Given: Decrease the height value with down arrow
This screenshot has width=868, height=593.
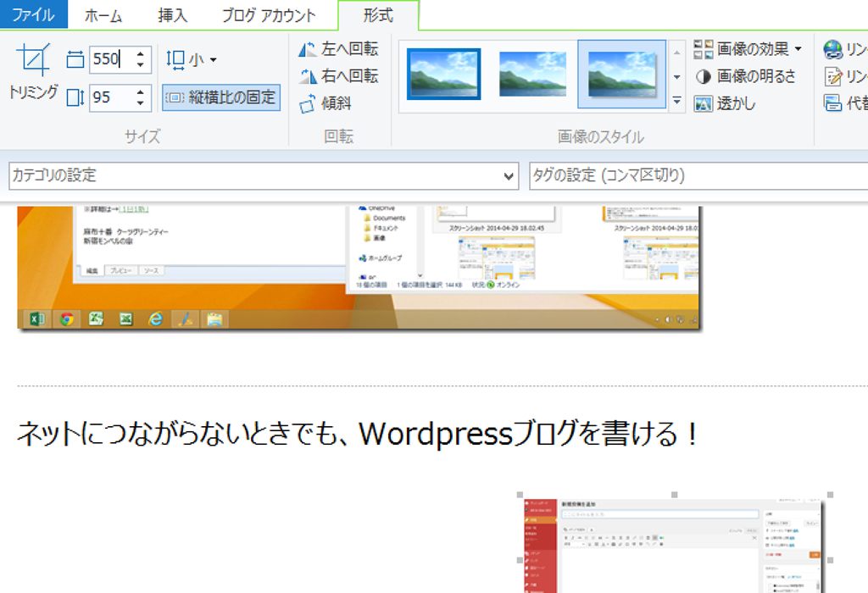Looking at the screenshot, I should click(x=141, y=103).
